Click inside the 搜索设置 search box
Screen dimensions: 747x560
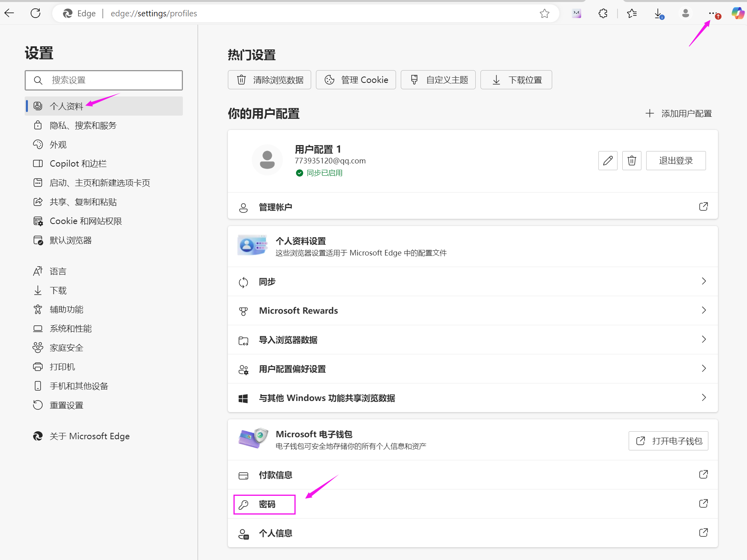tap(104, 80)
